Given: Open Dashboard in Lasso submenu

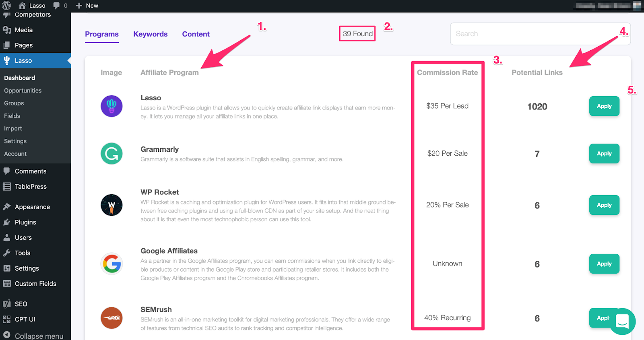Looking at the screenshot, I should [20, 78].
